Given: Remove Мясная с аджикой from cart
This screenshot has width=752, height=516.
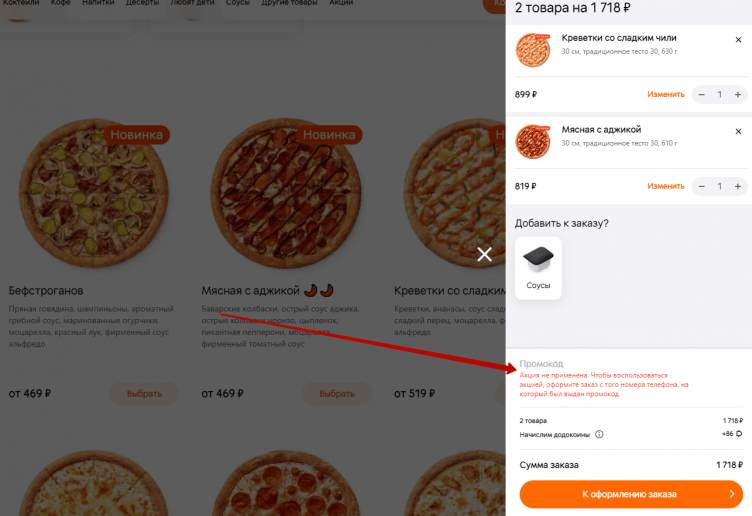Looking at the screenshot, I should (x=738, y=132).
